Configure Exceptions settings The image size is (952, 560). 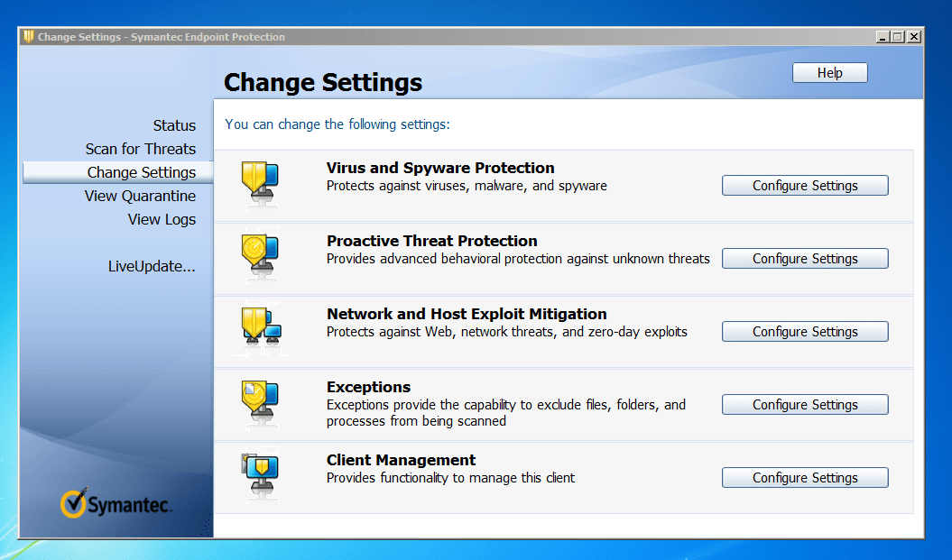805,405
